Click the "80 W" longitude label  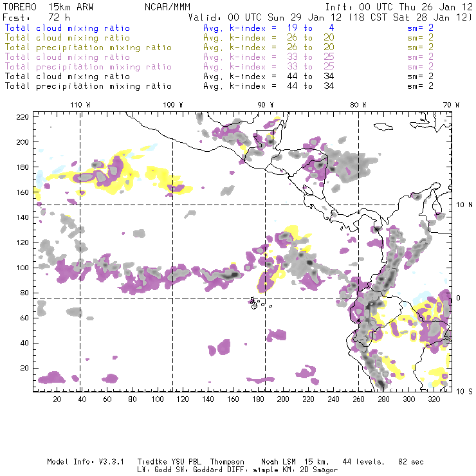358,105
